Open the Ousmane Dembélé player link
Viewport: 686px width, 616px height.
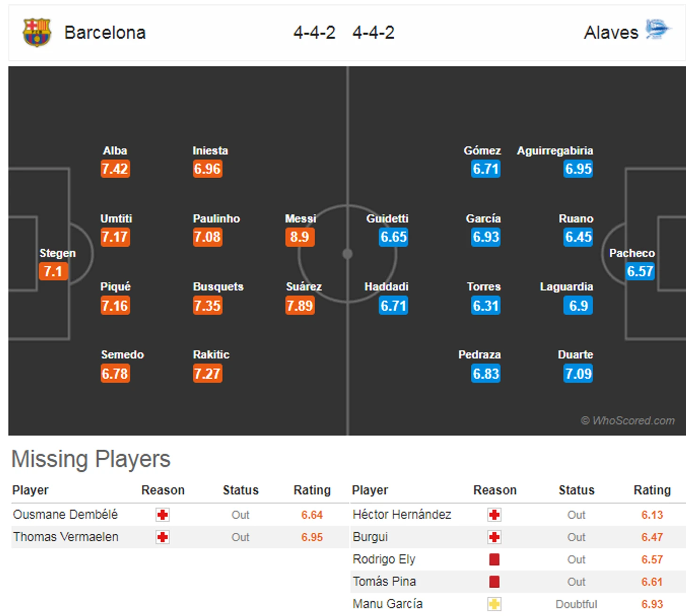click(65, 515)
